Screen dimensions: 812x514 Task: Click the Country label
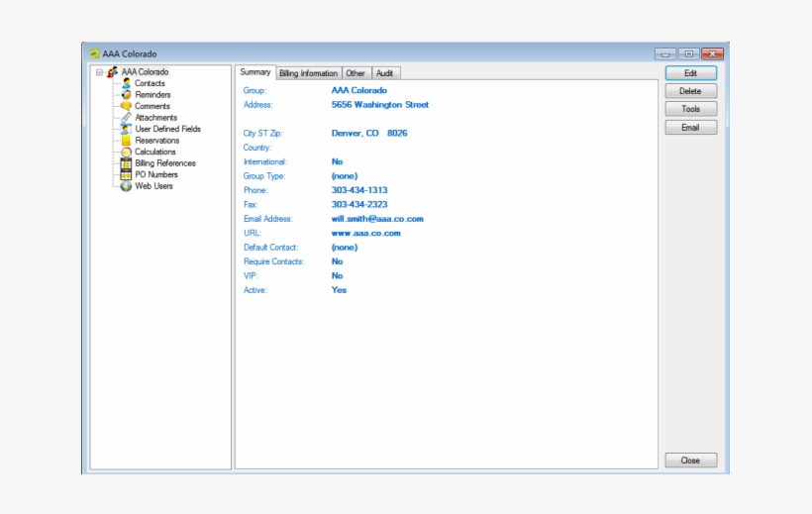click(x=257, y=148)
